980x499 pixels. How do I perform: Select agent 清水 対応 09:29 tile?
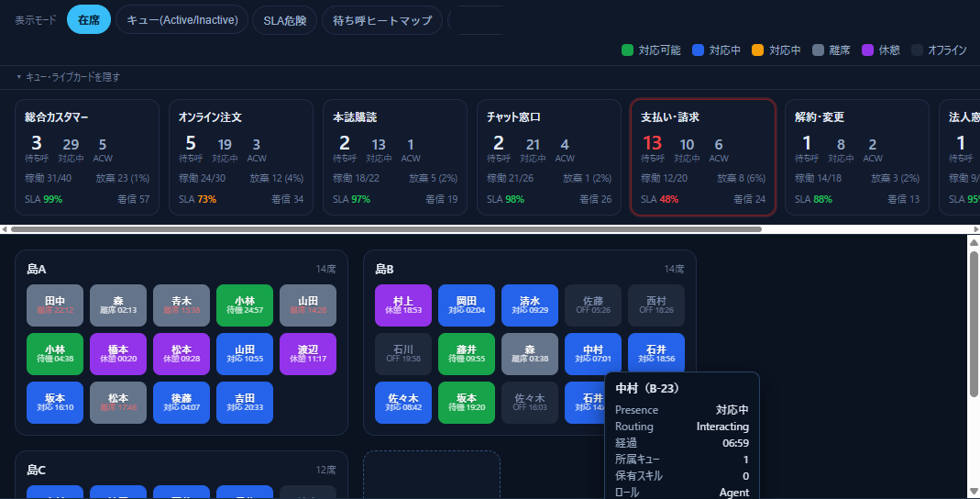tap(530, 305)
